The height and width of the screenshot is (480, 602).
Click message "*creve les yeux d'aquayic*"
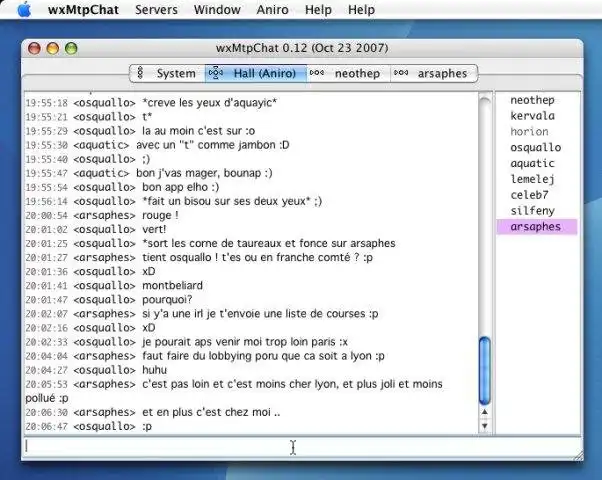point(209,103)
